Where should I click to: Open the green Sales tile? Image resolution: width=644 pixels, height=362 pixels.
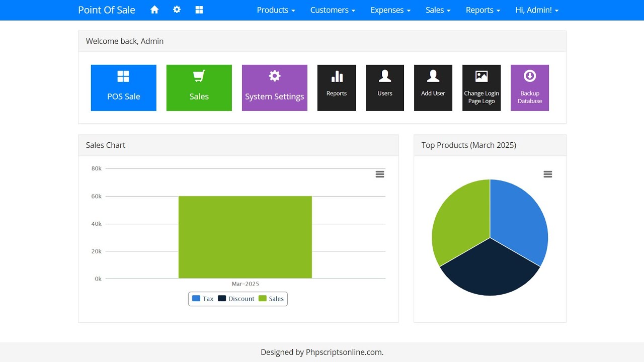coord(199,88)
